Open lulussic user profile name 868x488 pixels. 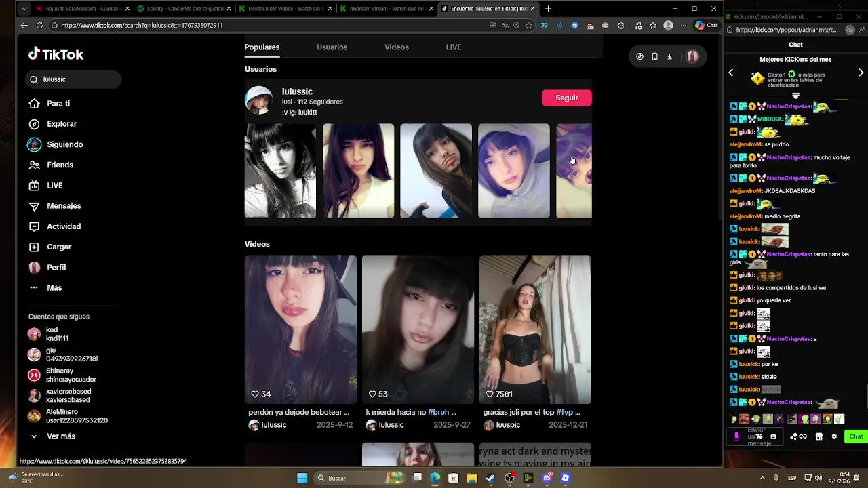pos(297,91)
